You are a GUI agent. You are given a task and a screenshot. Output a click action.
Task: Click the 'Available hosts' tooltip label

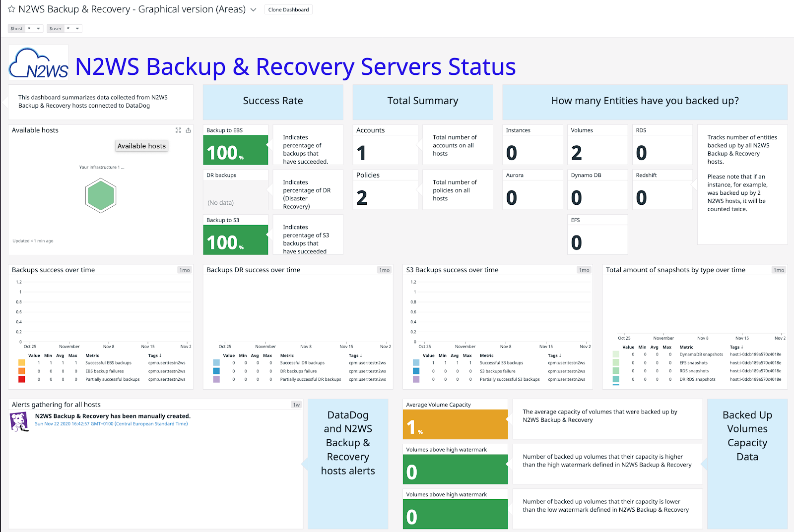click(141, 146)
